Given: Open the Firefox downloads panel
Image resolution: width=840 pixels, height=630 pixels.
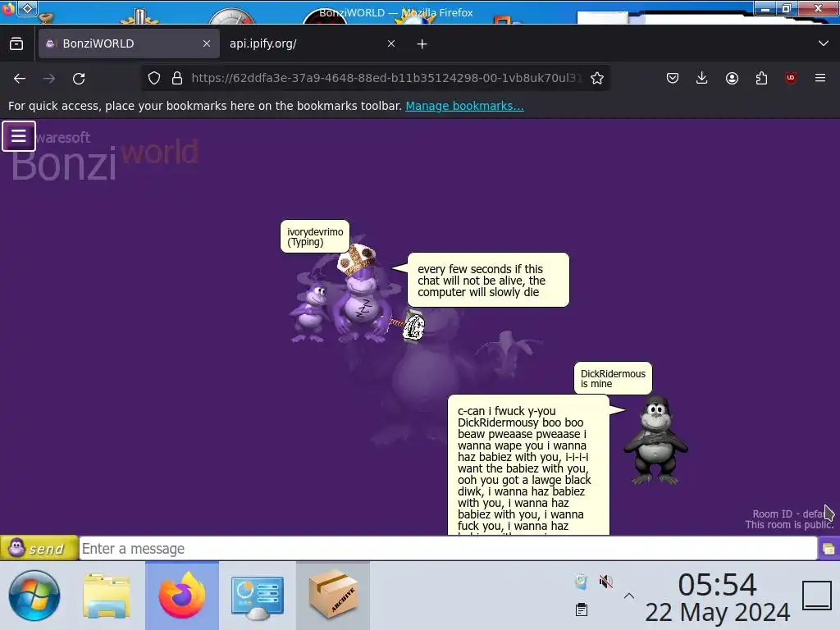Looking at the screenshot, I should (x=702, y=78).
